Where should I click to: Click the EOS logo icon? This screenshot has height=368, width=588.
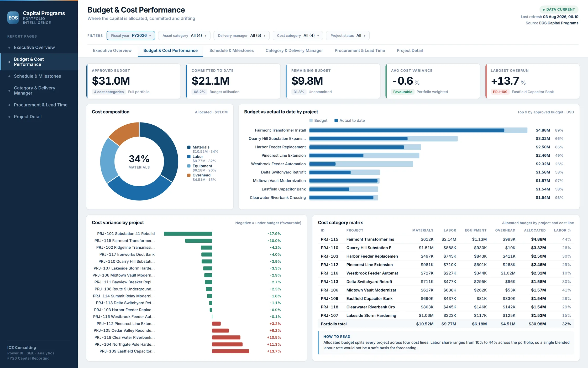point(13,18)
